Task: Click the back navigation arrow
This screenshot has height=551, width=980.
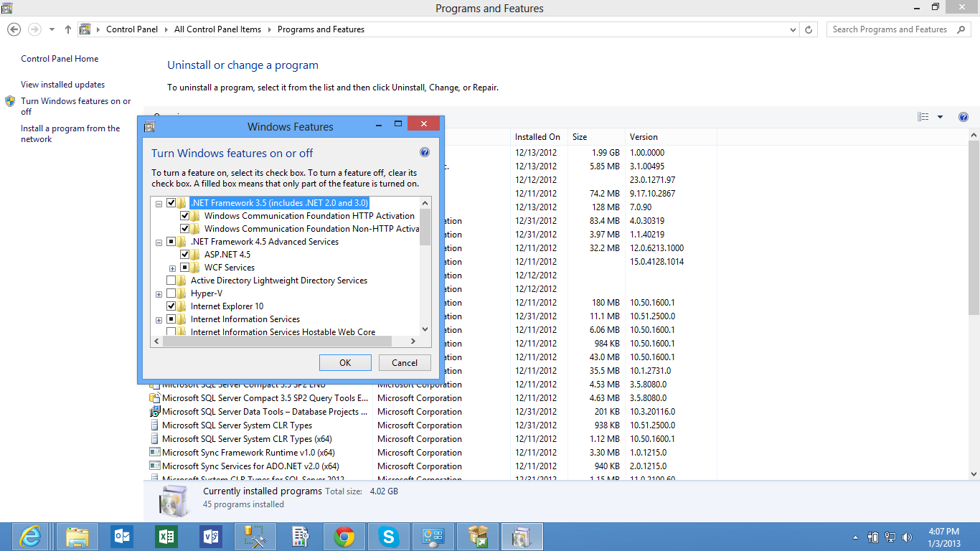Action: point(13,29)
